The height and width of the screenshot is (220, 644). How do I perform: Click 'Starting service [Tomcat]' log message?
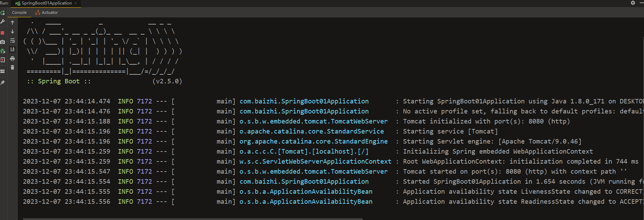point(450,131)
